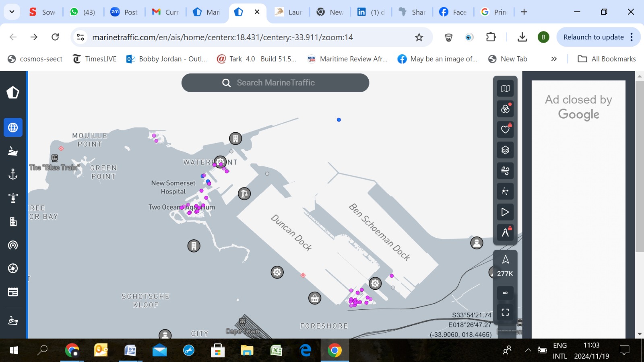Expand the Chrome tab search dropdown

point(12,12)
